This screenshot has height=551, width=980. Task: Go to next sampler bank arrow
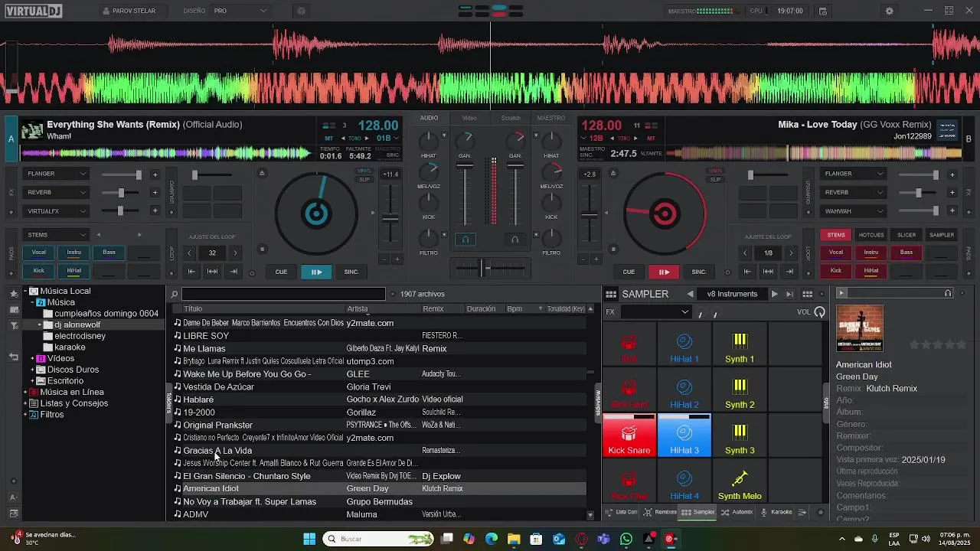[774, 294]
